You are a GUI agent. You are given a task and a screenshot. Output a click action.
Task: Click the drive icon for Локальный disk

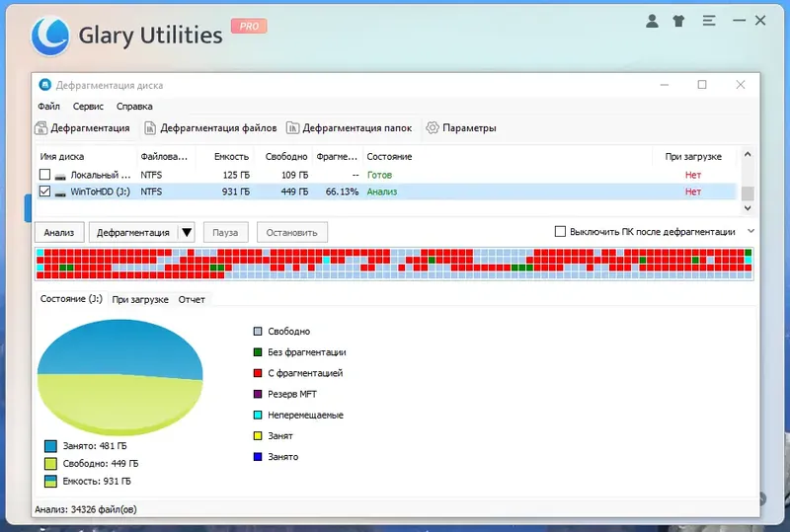pos(60,177)
